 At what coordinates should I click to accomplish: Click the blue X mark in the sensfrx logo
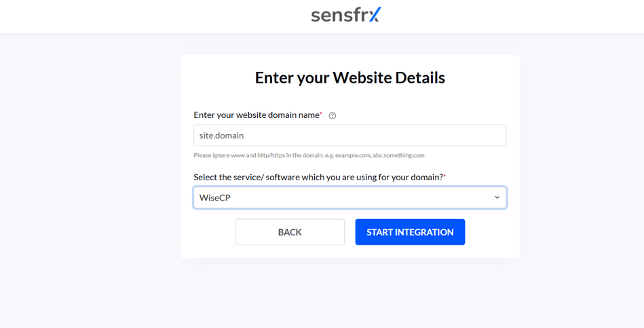(x=375, y=14)
